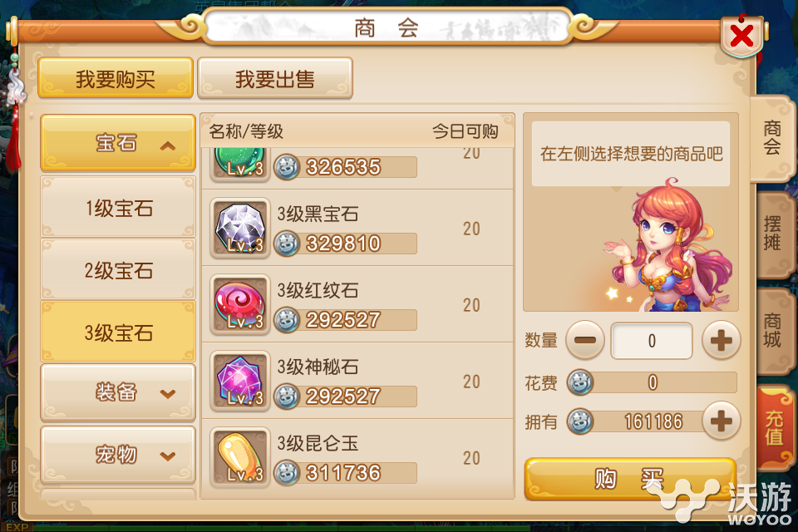Open the 充值 recharge button
Image resolution: width=798 pixels, height=532 pixels.
[774, 427]
